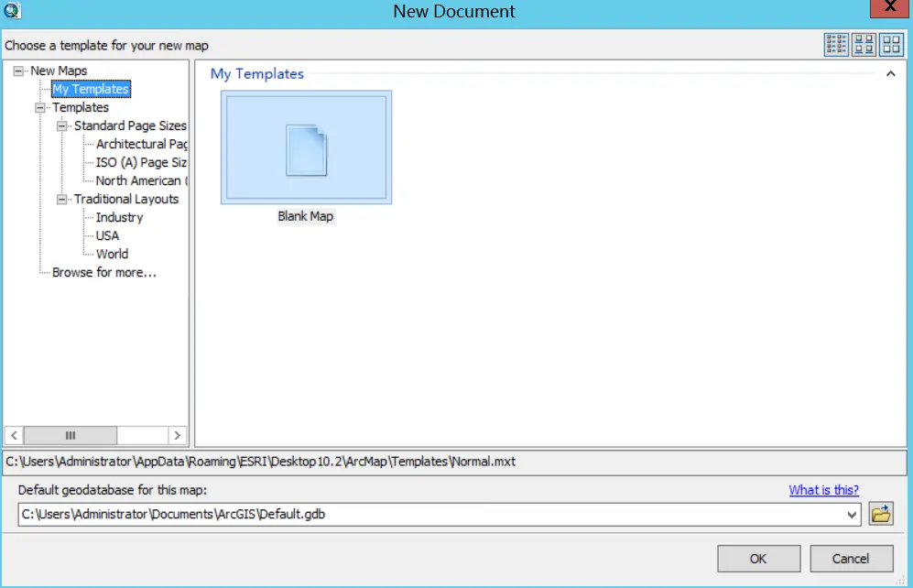Confirm with the OK button
The width and height of the screenshot is (913, 588).
(x=759, y=559)
